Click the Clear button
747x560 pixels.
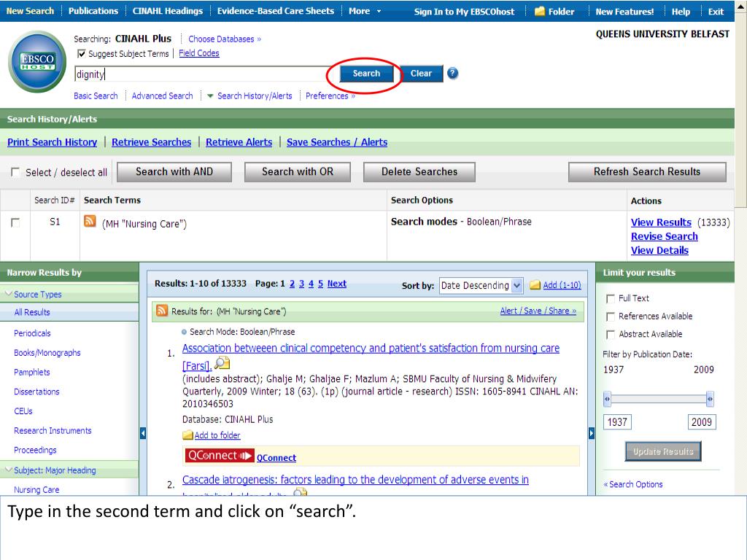point(421,74)
